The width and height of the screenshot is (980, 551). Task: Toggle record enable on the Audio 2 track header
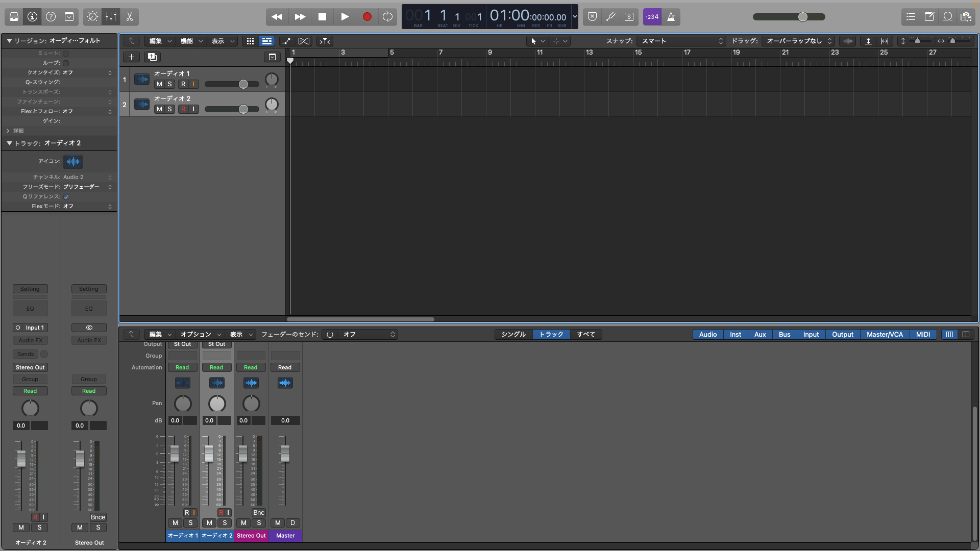click(x=183, y=109)
